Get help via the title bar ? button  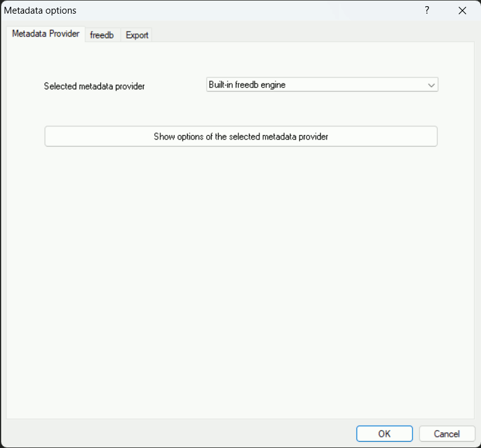pyautogui.click(x=427, y=11)
